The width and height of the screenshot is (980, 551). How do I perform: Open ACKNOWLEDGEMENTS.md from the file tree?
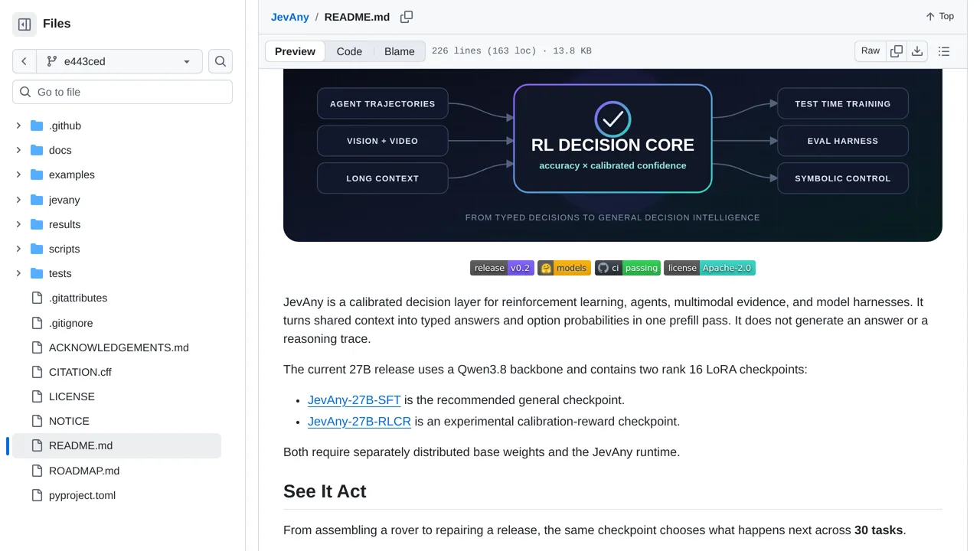pyautogui.click(x=115, y=347)
